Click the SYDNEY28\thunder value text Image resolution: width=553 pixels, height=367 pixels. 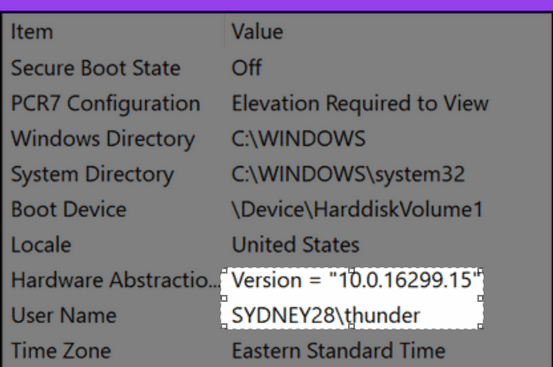point(326,315)
